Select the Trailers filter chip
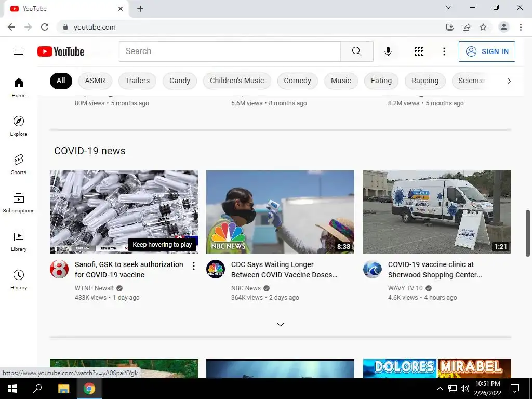 click(137, 81)
